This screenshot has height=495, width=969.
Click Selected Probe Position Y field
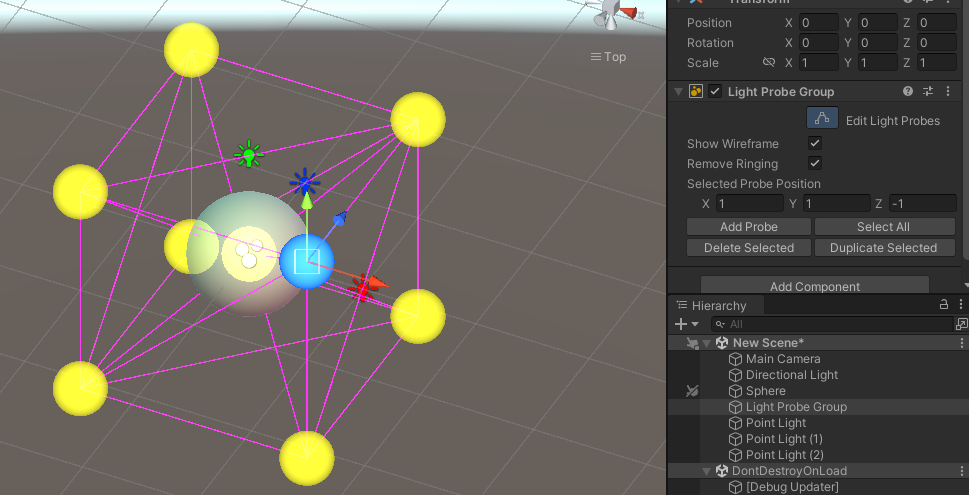pos(836,203)
